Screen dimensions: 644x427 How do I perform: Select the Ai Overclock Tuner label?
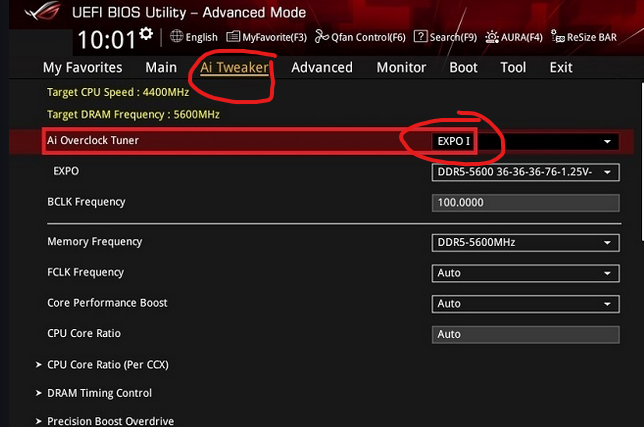point(93,140)
